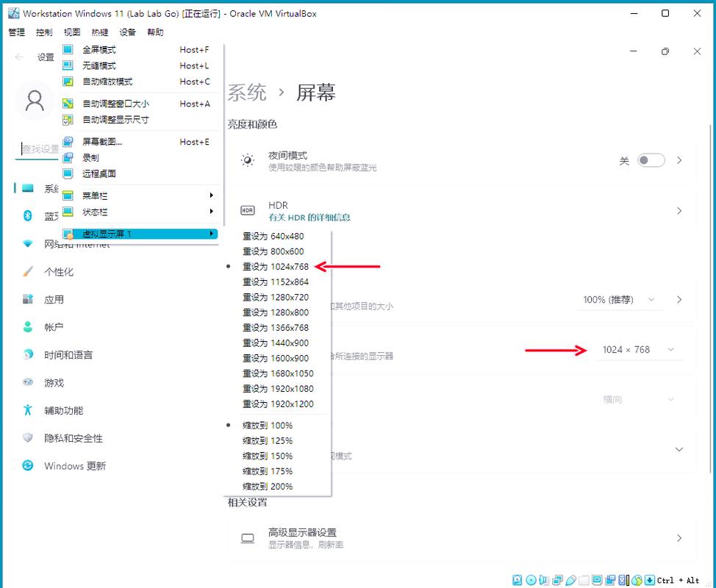Click the recording status bar icon
716x588 pixels.
coord(610,580)
